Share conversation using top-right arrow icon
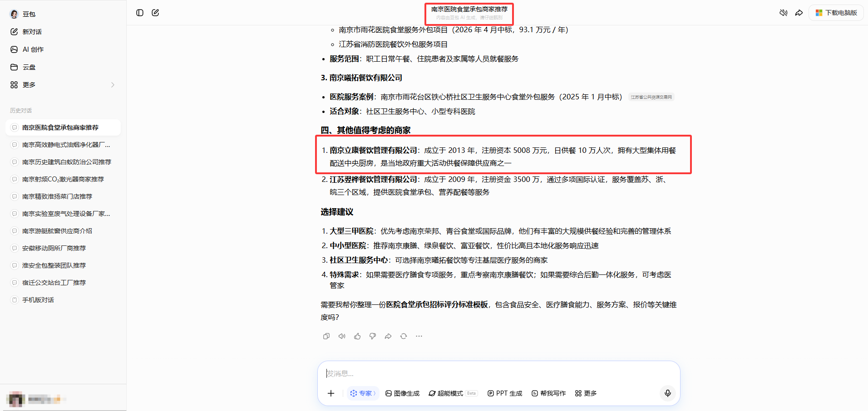The width and height of the screenshot is (868, 411). click(x=799, y=13)
